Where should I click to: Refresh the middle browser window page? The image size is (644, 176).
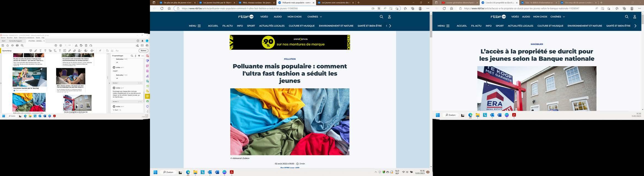(162, 9)
